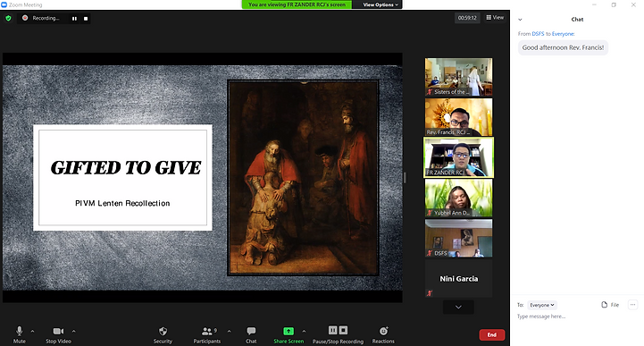
Task: Open share screen options arrow
Action: tap(304, 331)
